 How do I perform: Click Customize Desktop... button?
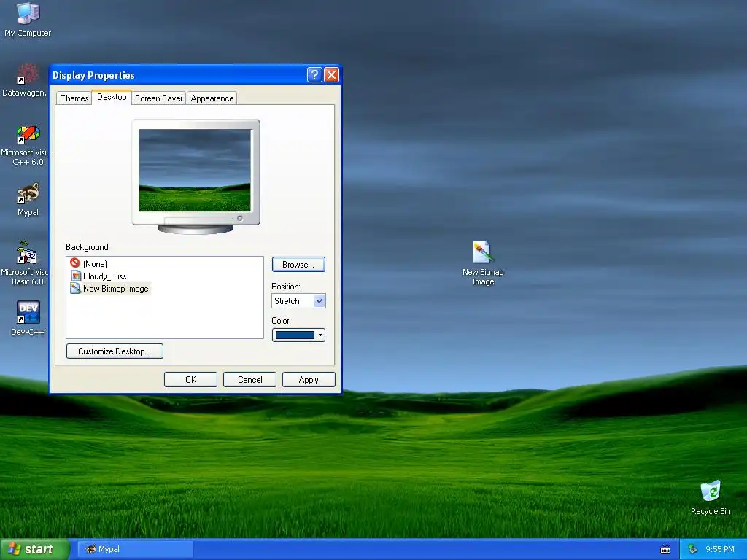click(115, 351)
